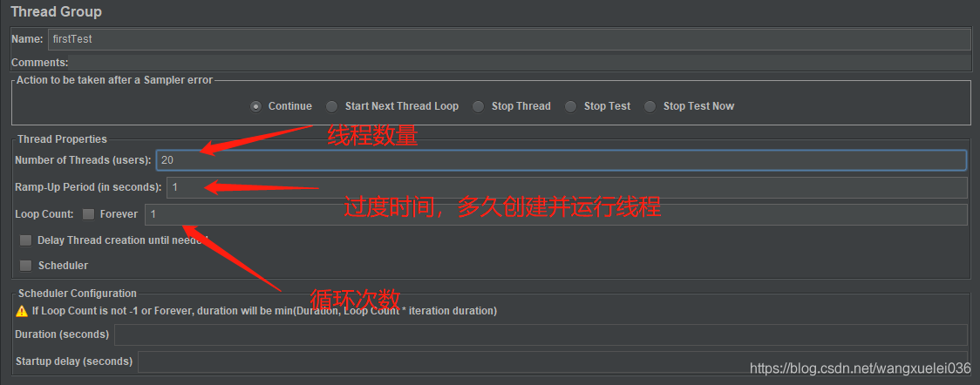The image size is (980, 385).
Task: Enable the Scheduler checkbox
Action: (26, 266)
